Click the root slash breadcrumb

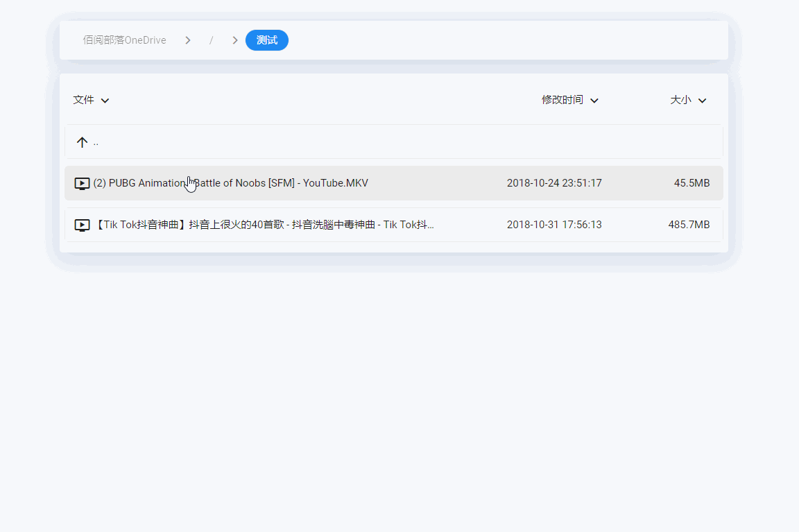[211, 40]
